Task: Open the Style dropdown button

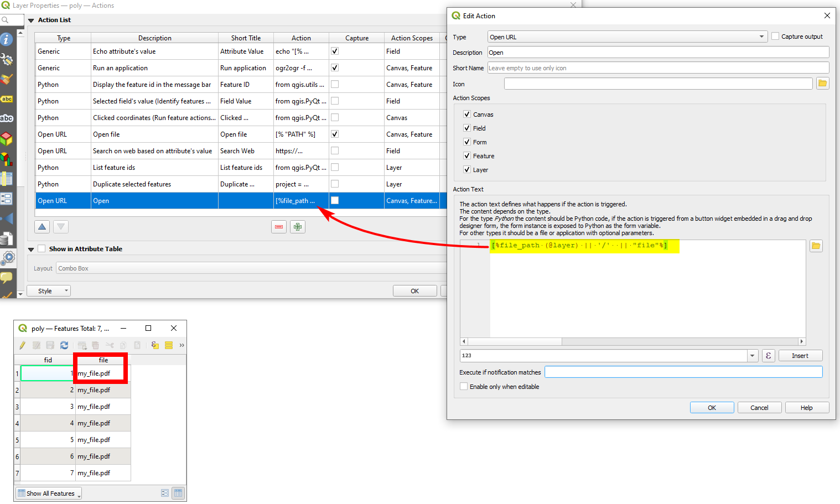Action: [x=49, y=290]
